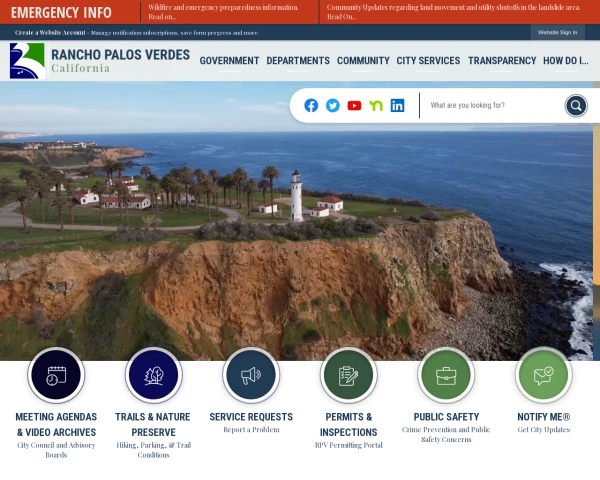Open the Nextdoor social icon

376,105
